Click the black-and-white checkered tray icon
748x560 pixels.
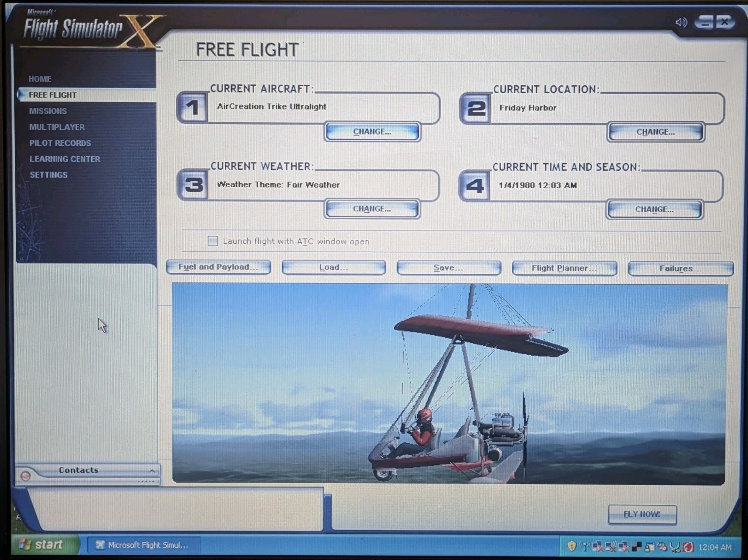click(637, 546)
